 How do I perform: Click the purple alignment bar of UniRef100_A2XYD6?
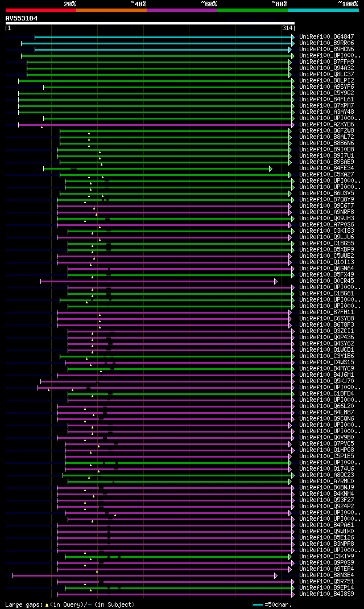coord(155,125)
